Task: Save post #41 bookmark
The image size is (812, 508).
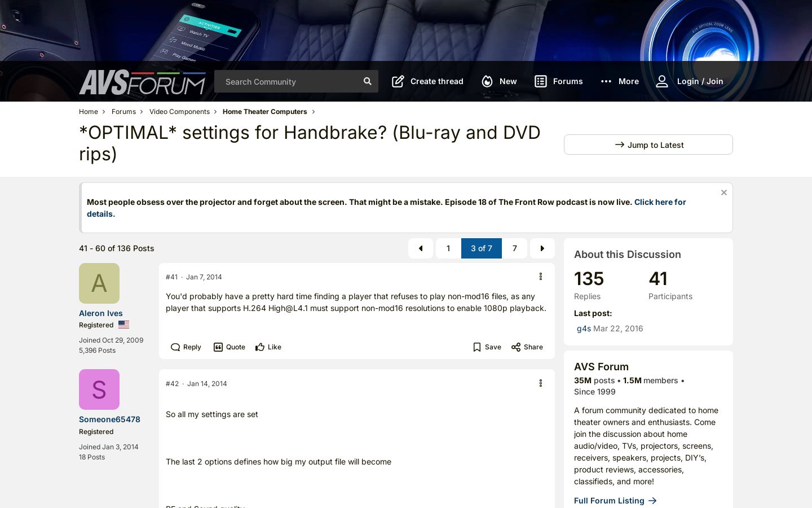Action: click(x=487, y=347)
